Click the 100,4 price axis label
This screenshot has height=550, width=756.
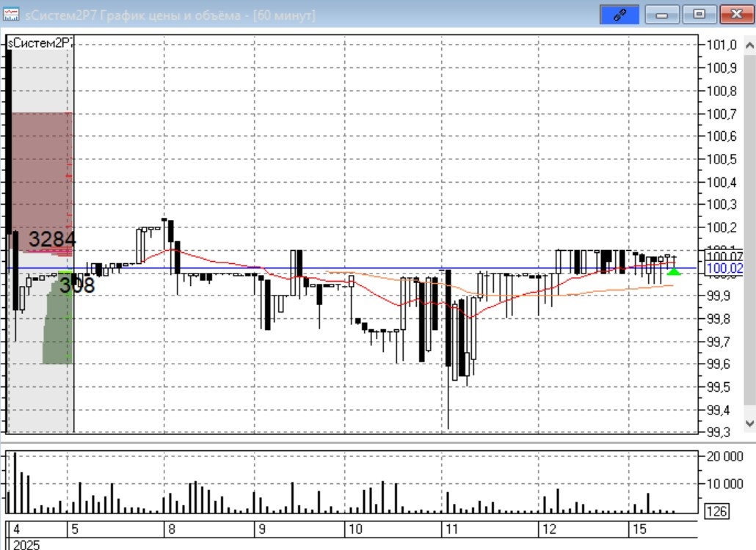(722, 182)
